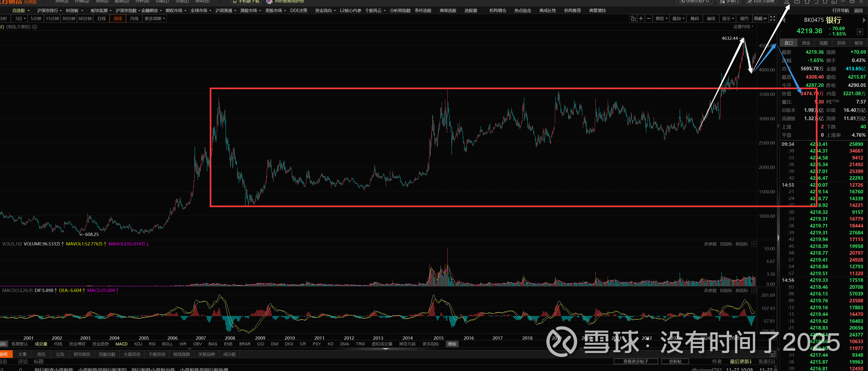Screen dimensions: 868x371
Task: Switch to 简约 simple display mode
Action: click(x=744, y=18)
